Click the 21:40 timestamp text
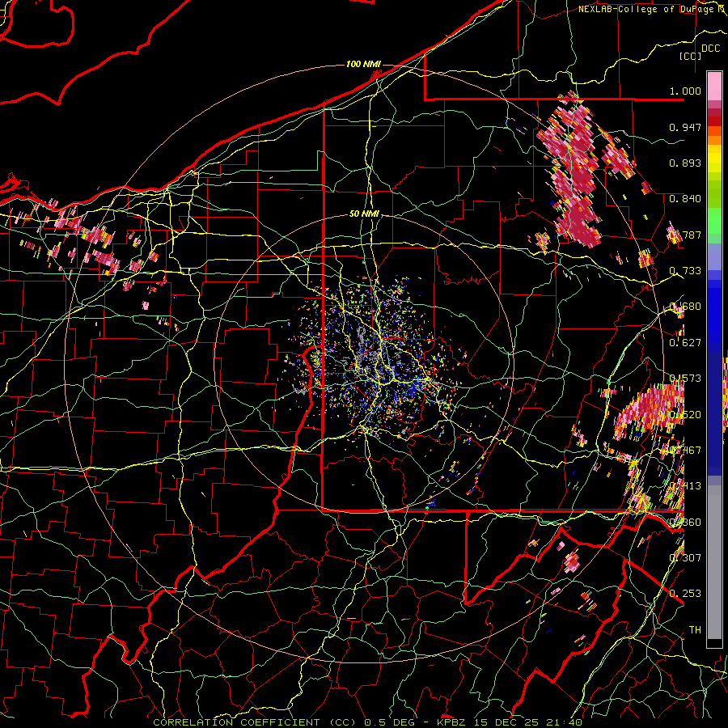Viewport: 728px width, 728px height. click(x=564, y=722)
